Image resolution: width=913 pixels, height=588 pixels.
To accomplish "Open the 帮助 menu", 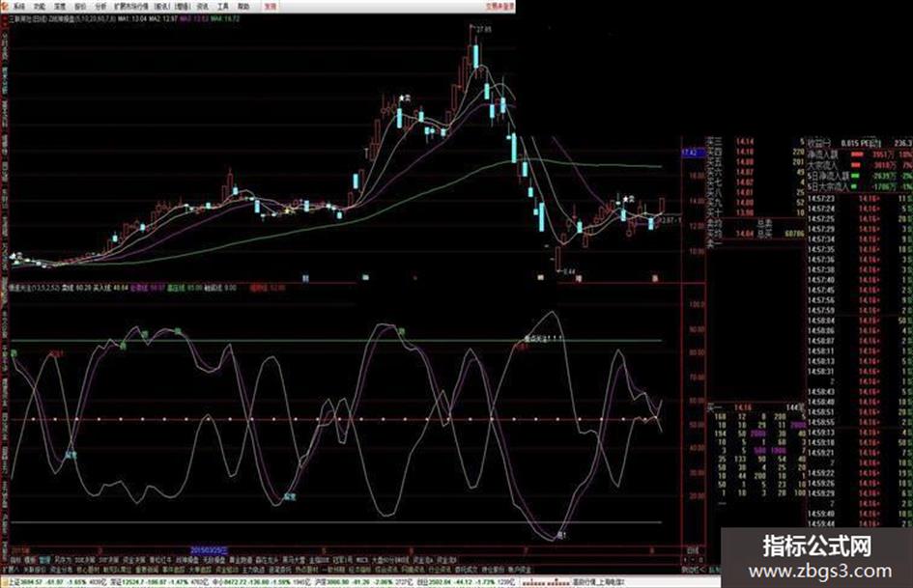I will pos(243,7).
